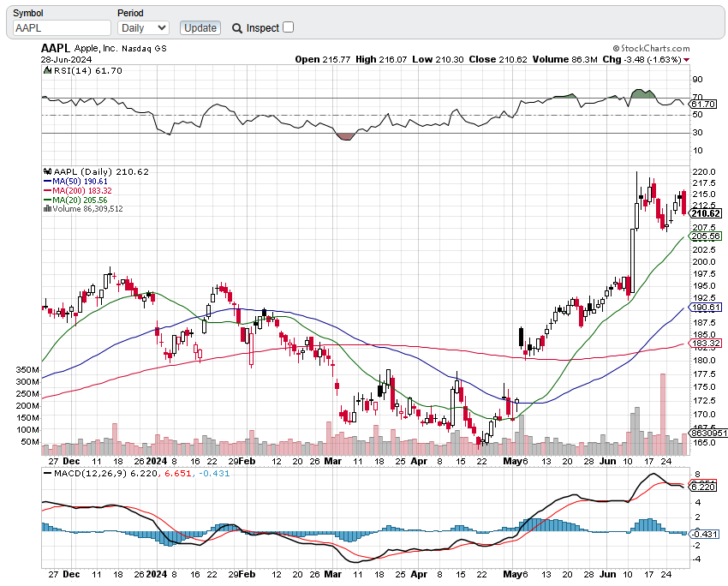This screenshot has width=728, height=586.
Task: Click the blue MA(50) legend color line
Action: 48,182
